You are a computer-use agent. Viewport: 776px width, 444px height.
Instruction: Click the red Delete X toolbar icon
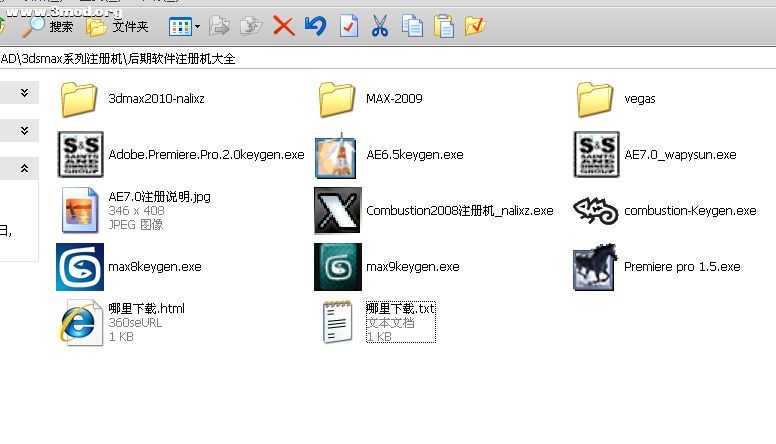(x=283, y=26)
